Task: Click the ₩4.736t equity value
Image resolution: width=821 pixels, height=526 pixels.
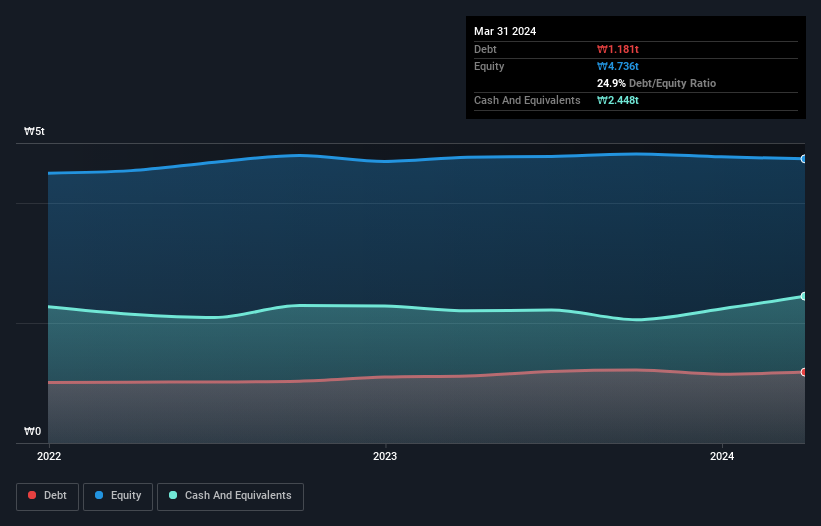Action: coord(618,66)
